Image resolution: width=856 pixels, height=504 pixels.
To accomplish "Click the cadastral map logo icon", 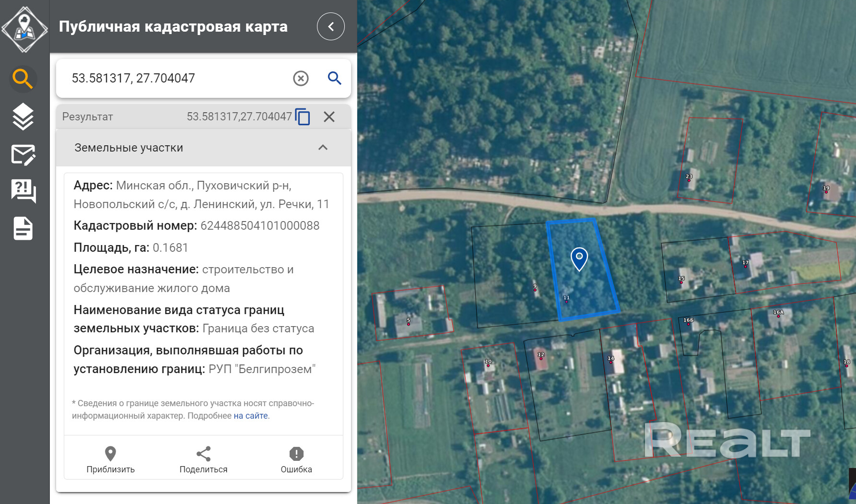I will [x=24, y=29].
